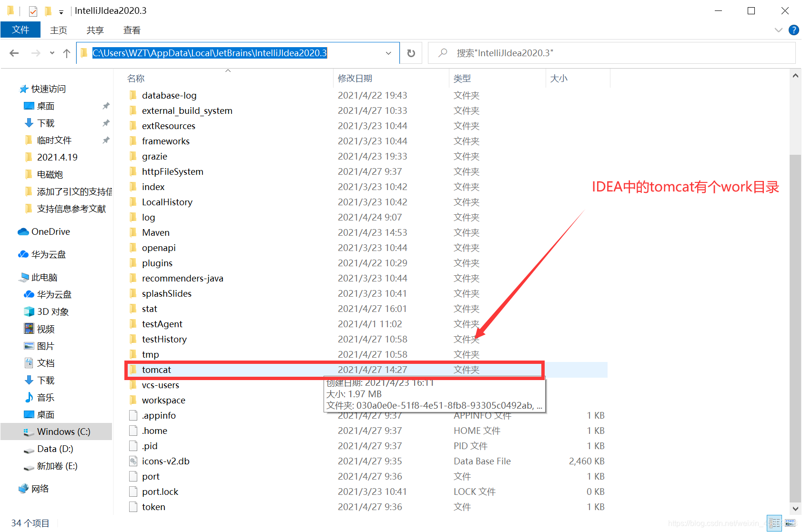Image resolution: width=802 pixels, height=532 pixels.
Task: Select the splashSlides folder name
Action: click(x=167, y=293)
